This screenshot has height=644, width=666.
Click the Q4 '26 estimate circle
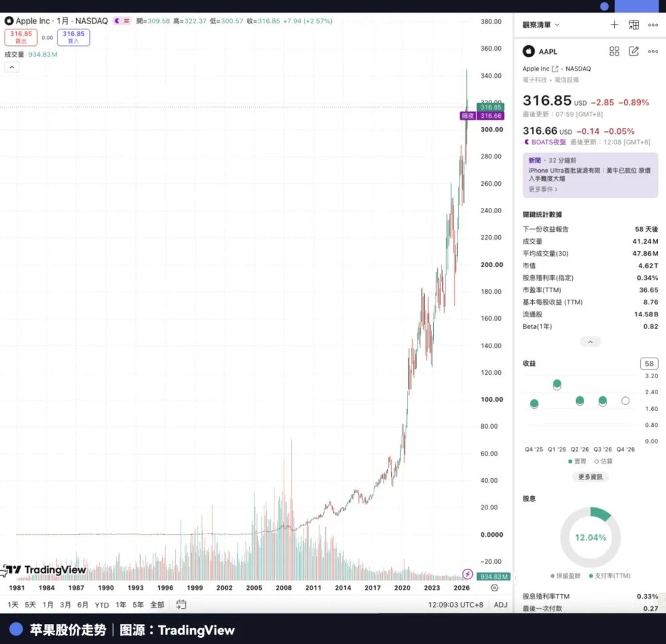tap(625, 401)
